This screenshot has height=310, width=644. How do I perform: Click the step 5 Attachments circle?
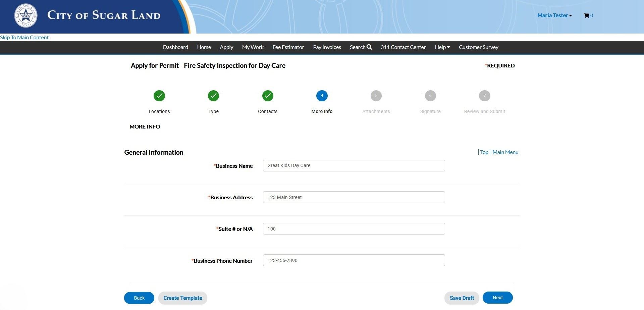pos(376,96)
